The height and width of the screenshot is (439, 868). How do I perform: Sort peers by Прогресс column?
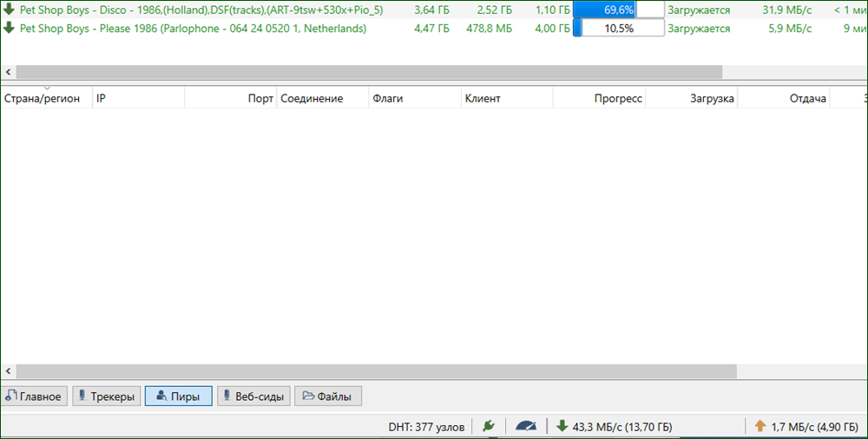[600, 99]
